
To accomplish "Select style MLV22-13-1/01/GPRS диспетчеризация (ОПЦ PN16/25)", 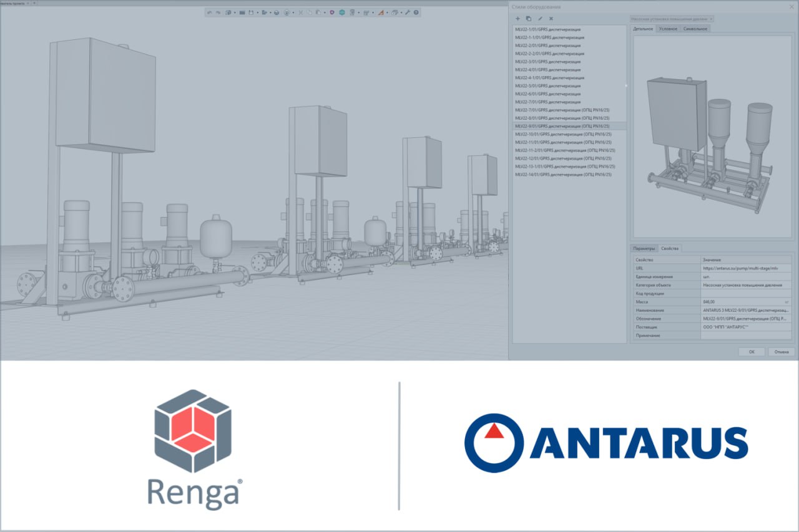I will click(569, 167).
